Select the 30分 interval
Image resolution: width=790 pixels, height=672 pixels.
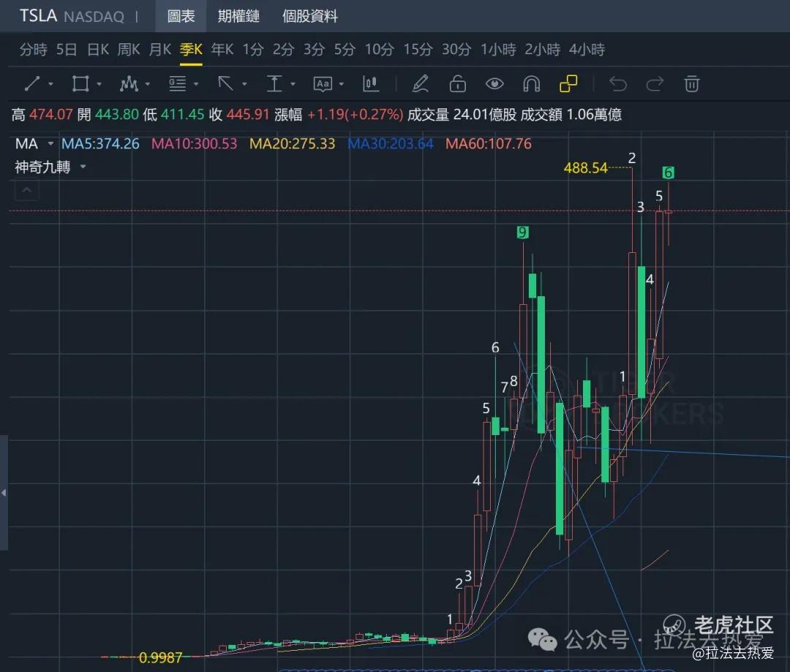456,50
